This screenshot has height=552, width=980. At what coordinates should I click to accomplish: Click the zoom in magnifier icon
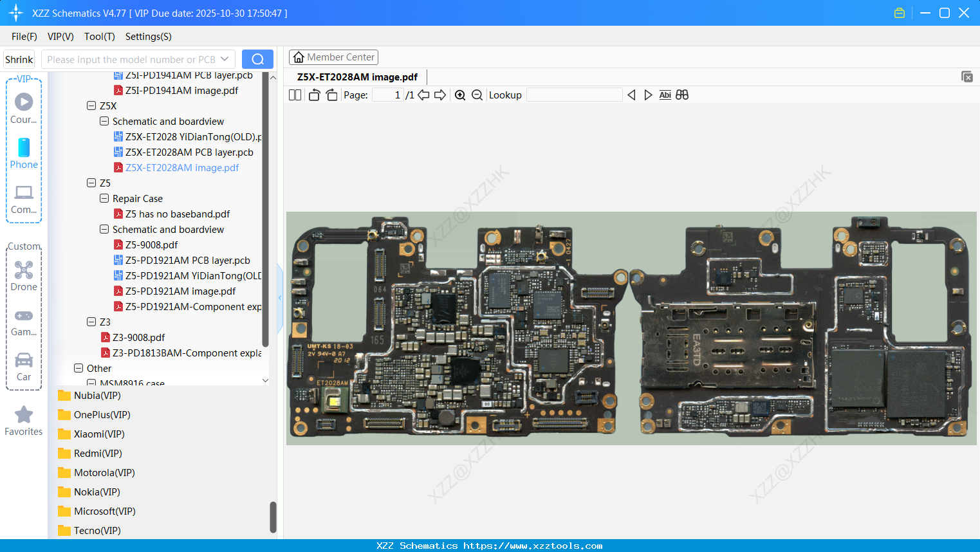tap(460, 95)
